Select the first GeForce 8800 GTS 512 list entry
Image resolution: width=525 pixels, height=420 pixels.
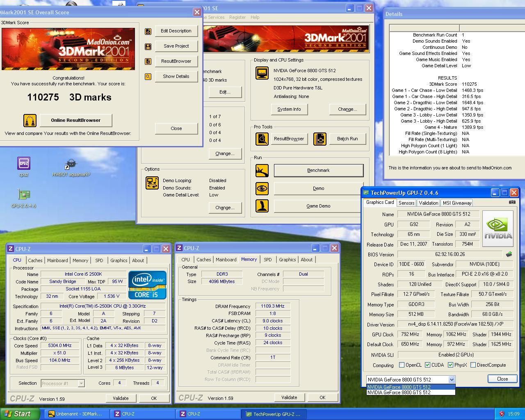(x=411, y=387)
